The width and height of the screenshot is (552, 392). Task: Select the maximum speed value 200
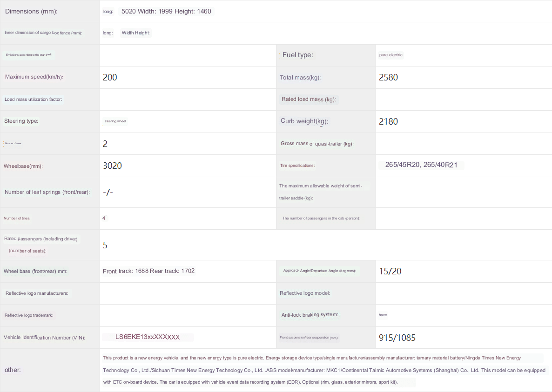[x=110, y=78]
